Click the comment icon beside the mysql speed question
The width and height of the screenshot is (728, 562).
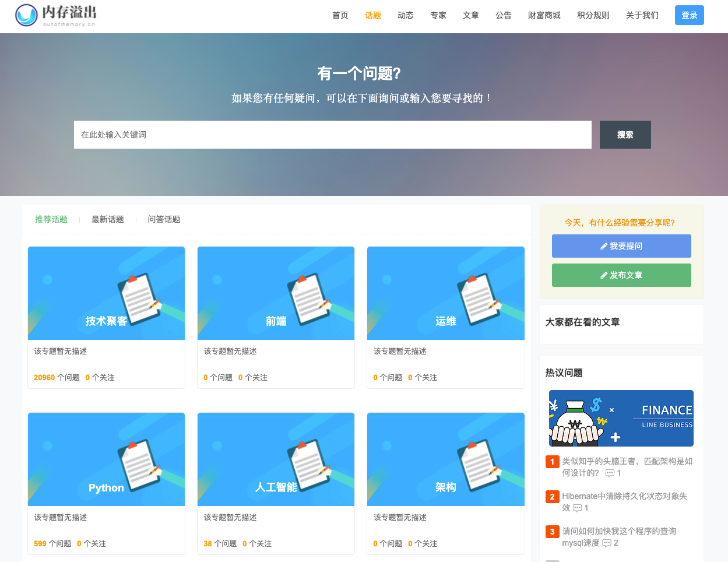tap(607, 543)
